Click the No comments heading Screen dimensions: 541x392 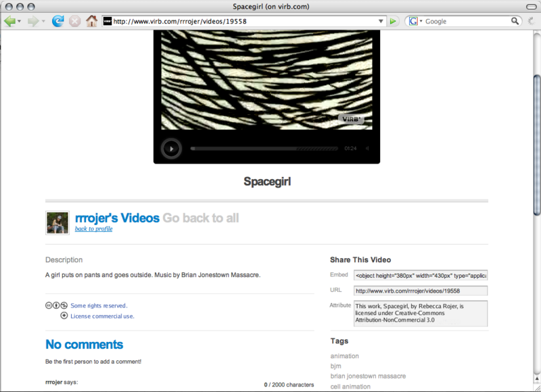click(x=84, y=345)
